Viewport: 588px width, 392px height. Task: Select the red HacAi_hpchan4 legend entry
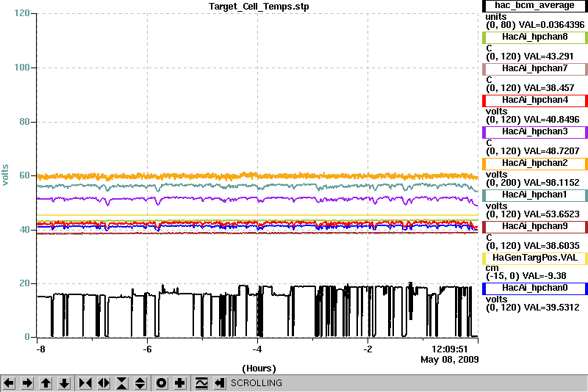pyautogui.click(x=535, y=101)
